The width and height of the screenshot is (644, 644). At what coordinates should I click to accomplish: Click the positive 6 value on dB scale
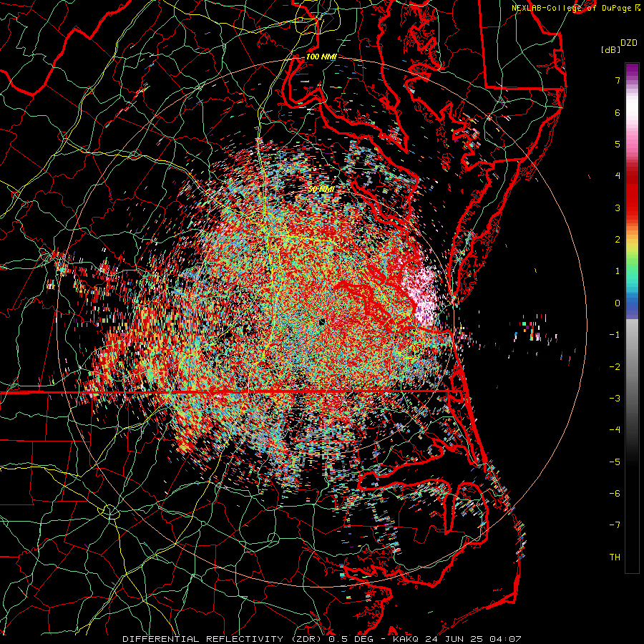pyautogui.click(x=618, y=112)
